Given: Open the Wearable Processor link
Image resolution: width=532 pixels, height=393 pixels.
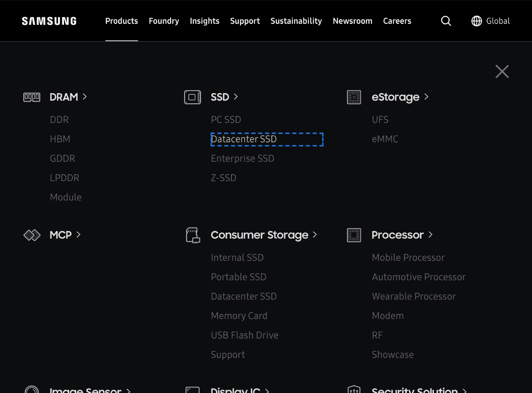Looking at the screenshot, I should pos(414,296).
